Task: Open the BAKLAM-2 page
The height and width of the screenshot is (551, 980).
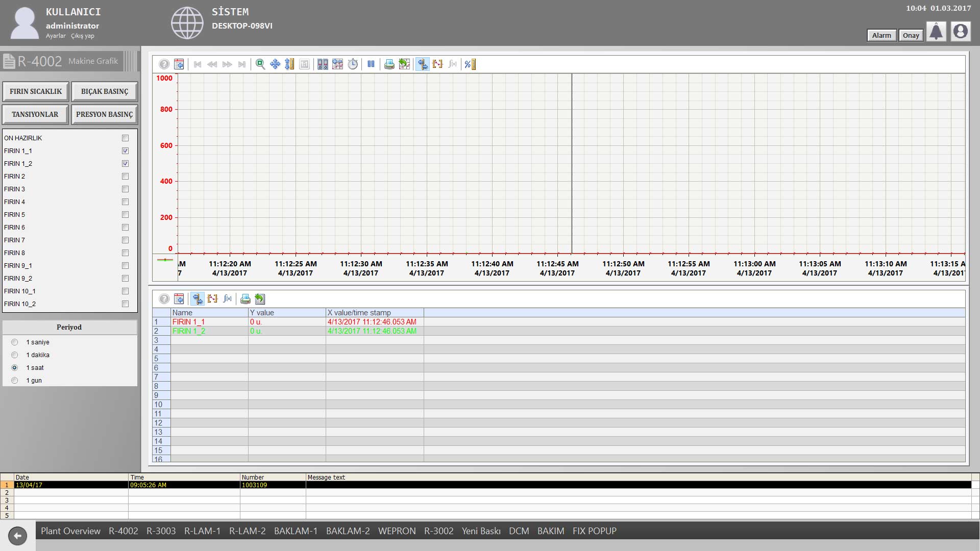Action: pos(348,531)
